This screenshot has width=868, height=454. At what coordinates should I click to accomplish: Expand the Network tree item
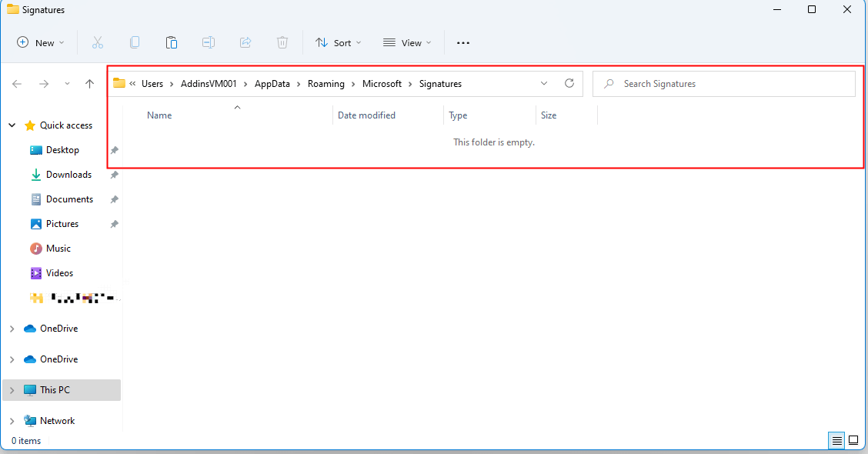click(12, 420)
